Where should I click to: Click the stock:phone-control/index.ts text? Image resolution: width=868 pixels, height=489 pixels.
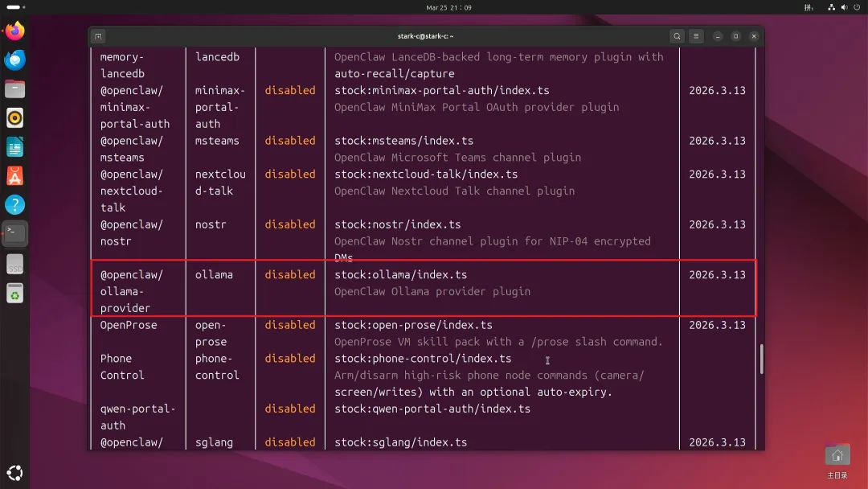point(423,358)
